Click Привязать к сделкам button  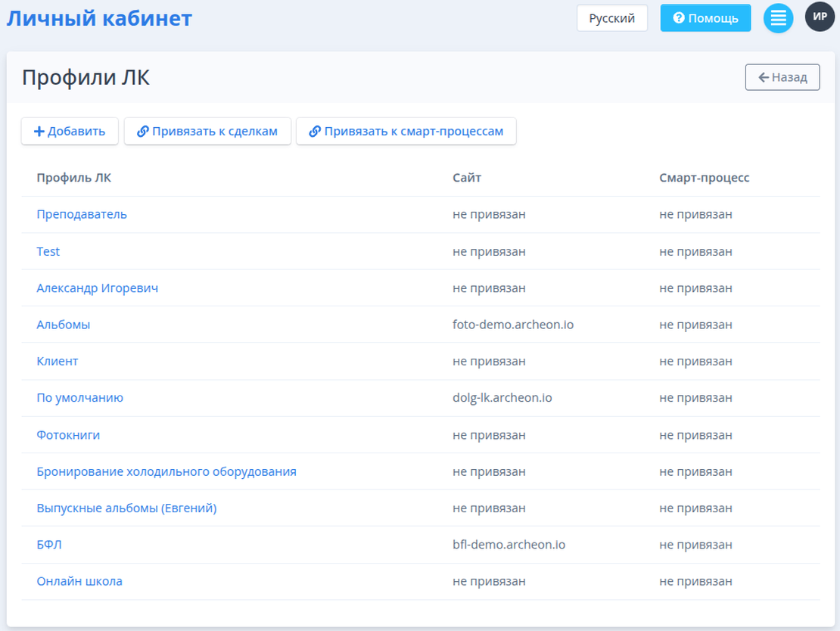(x=207, y=131)
